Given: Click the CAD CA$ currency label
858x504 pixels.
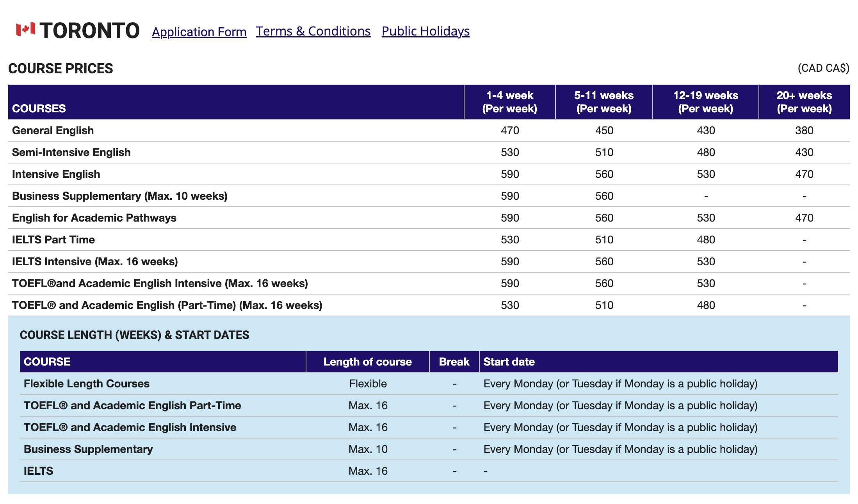Looking at the screenshot, I should coord(823,68).
